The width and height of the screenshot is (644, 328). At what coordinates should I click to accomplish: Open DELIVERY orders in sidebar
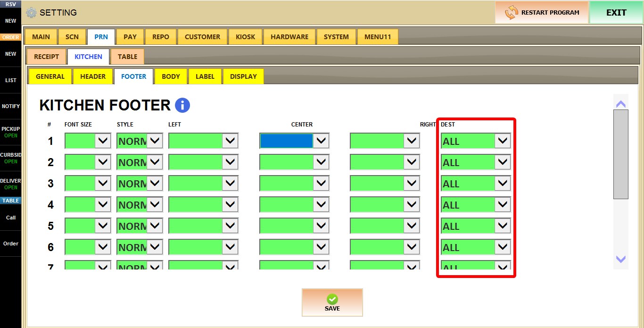[10, 184]
